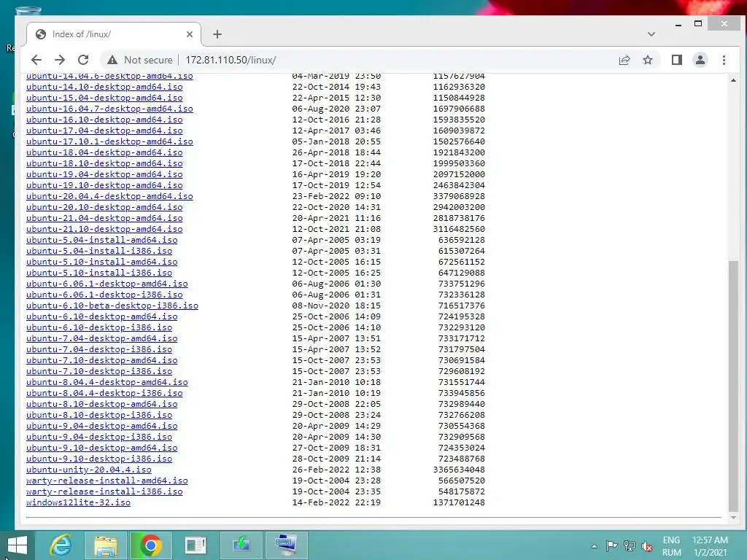Download ubuntu-16.04.7-desktop-amd64.iso
Image resolution: width=747 pixels, height=560 pixels.
tap(109, 109)
